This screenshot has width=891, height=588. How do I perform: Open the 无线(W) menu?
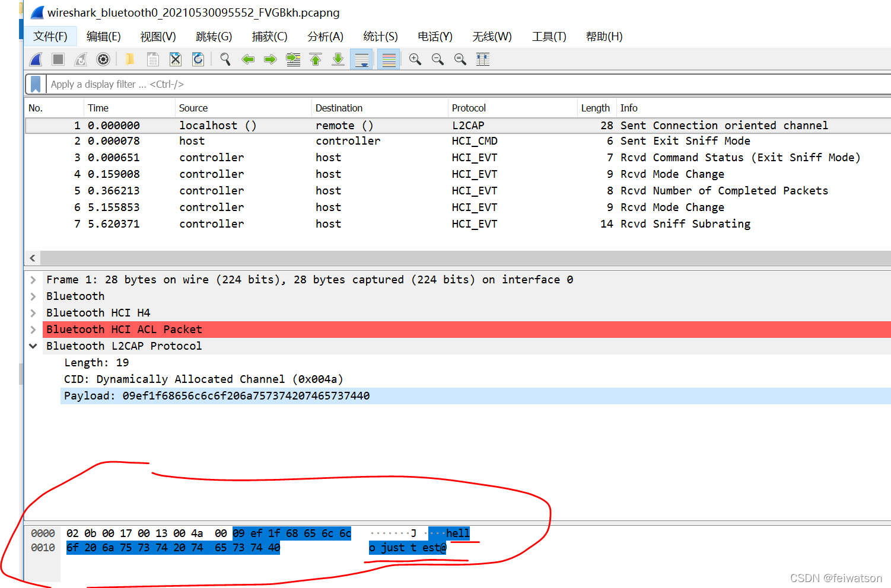click(492, 37)
